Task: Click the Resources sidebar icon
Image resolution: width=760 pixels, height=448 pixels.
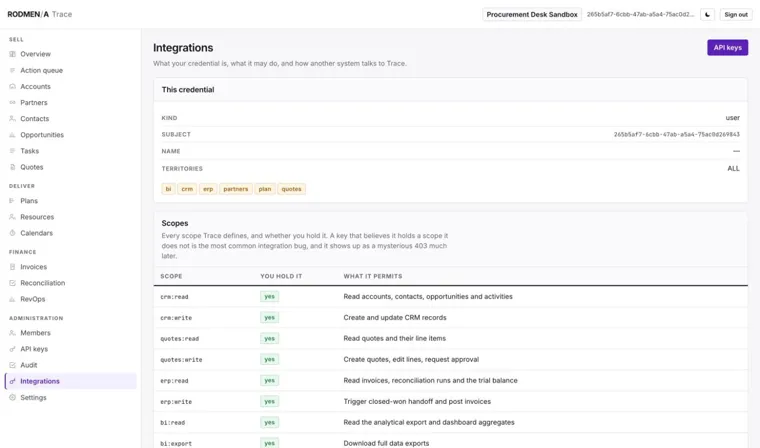Action: click(x=13, y=217)
